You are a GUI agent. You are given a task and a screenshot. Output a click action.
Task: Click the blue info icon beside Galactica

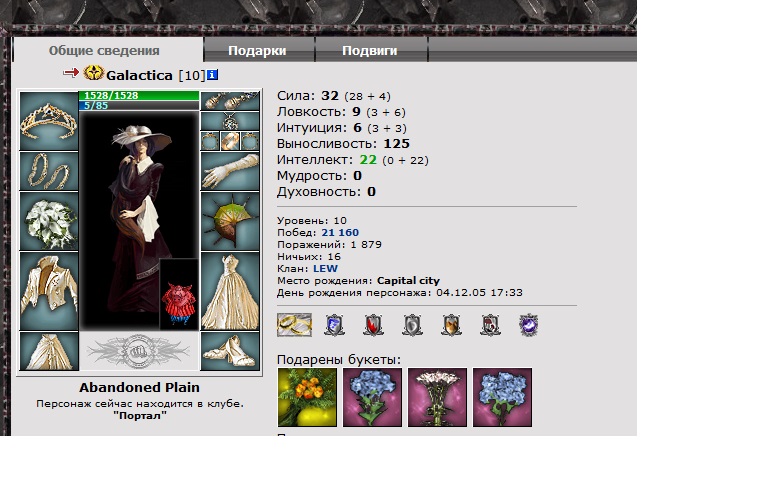coord(212,75)
